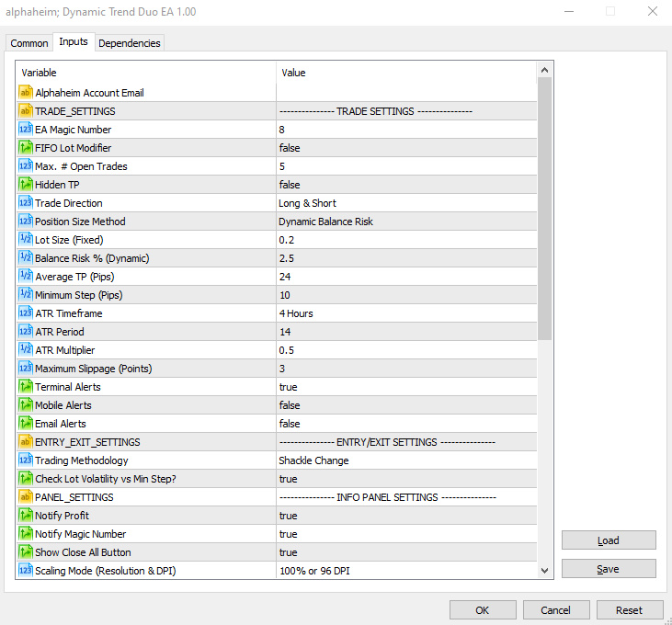Click the boolean icon beside Email Alerts
The image size is (672, 625).
[x=26, y=423]
